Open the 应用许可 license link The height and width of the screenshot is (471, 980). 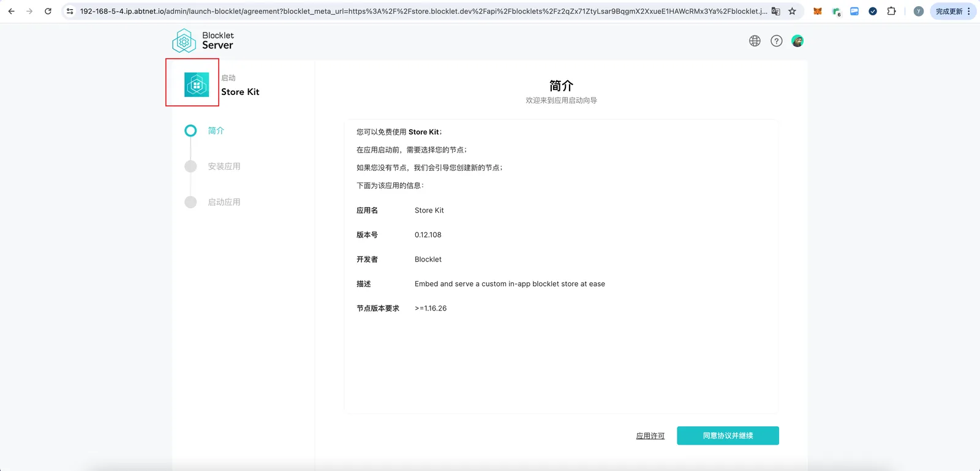click(x=650, y=436)
